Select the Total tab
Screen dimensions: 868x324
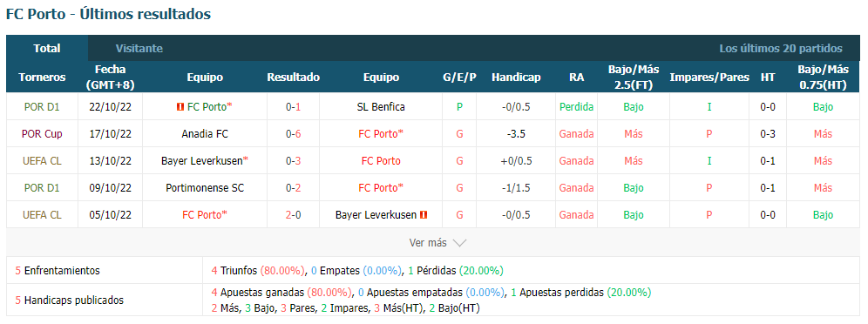47,49
